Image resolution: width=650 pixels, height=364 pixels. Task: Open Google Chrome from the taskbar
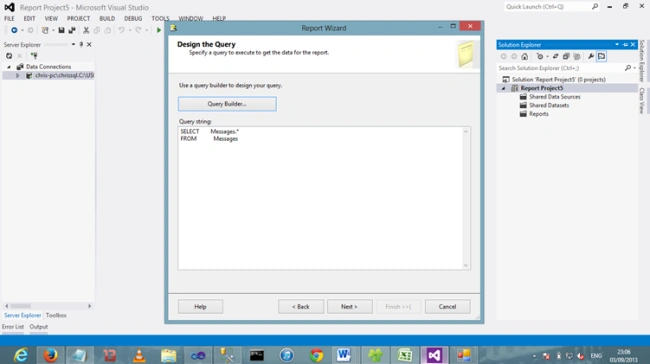316,355
